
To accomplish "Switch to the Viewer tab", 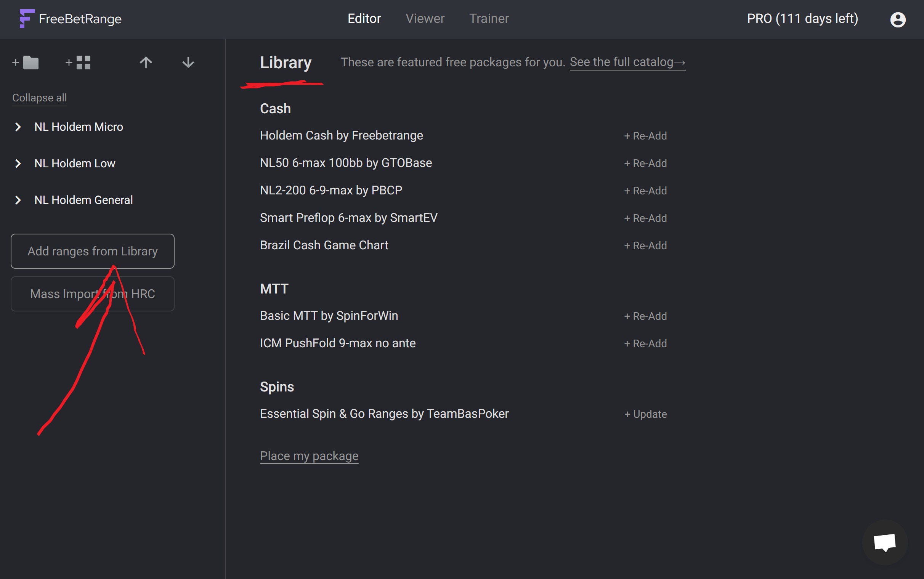I will click(425, 19).
